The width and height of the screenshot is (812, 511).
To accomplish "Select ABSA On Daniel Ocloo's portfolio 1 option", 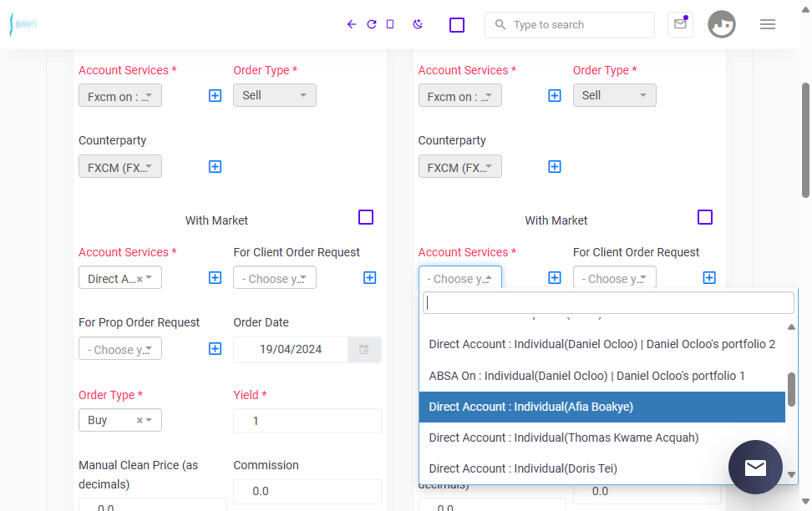I will 601,376.
